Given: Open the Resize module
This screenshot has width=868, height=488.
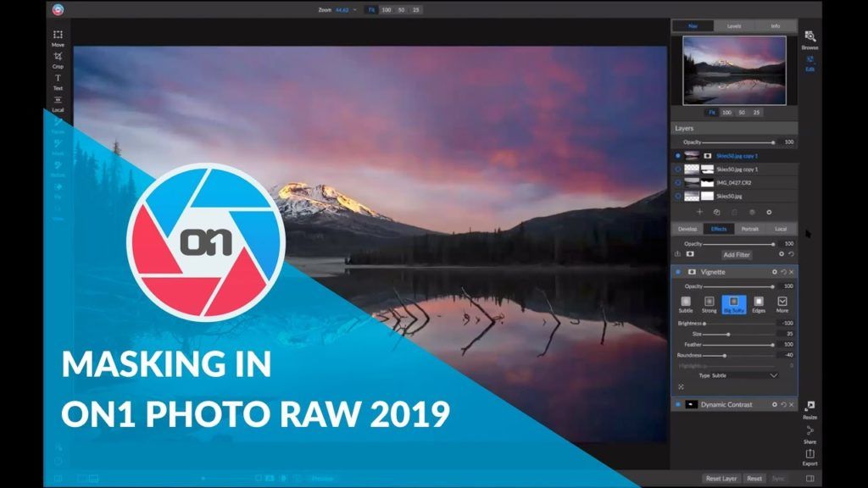Looking at the screenshot, I should click(810, 410).
